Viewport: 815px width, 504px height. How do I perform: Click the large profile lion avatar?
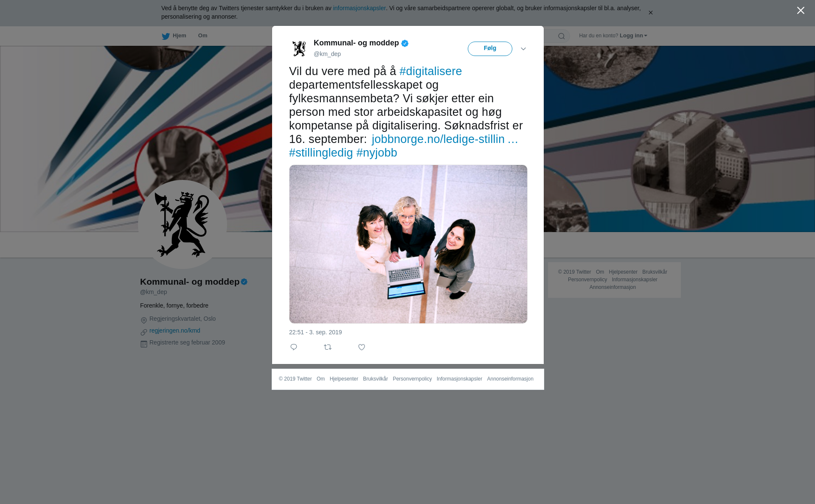click(x=183, y=224)
